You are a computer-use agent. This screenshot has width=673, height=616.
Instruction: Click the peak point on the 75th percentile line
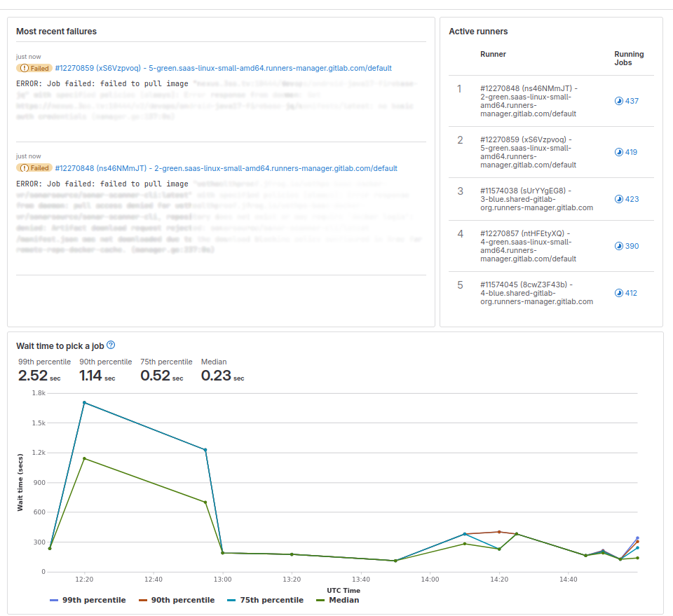[84, 402]
